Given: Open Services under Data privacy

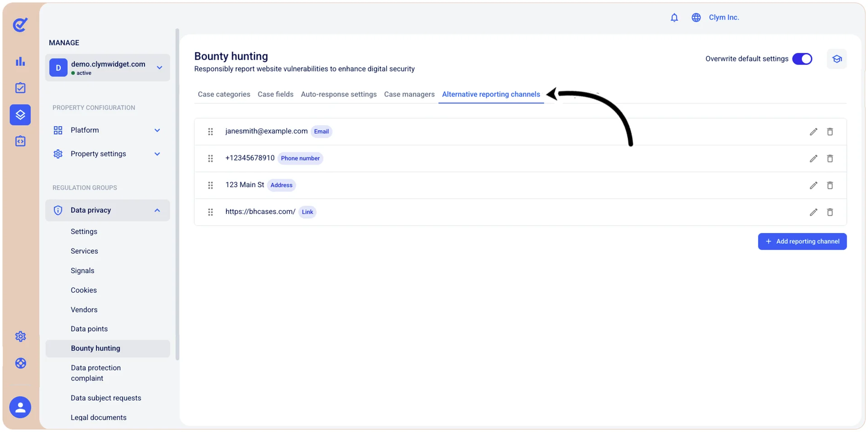Looking at the screenshot, I should [84, 251].
